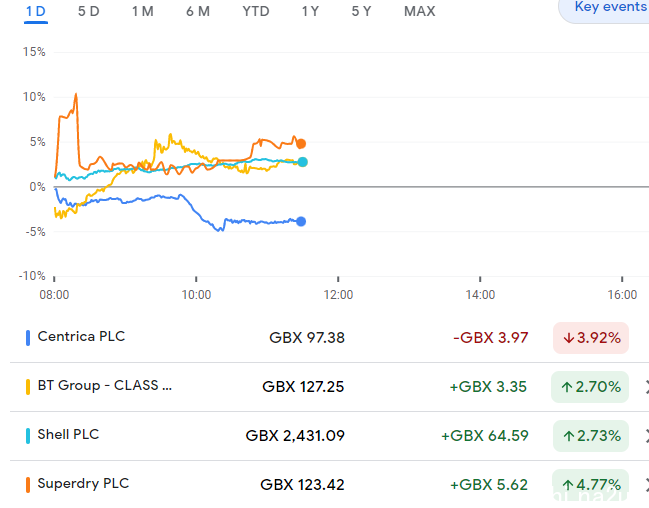The width and height of the screenshot is (649, 508).
Task: Click the orange Superdry chart endpoint dot
Action: click(x=301, y=144)
